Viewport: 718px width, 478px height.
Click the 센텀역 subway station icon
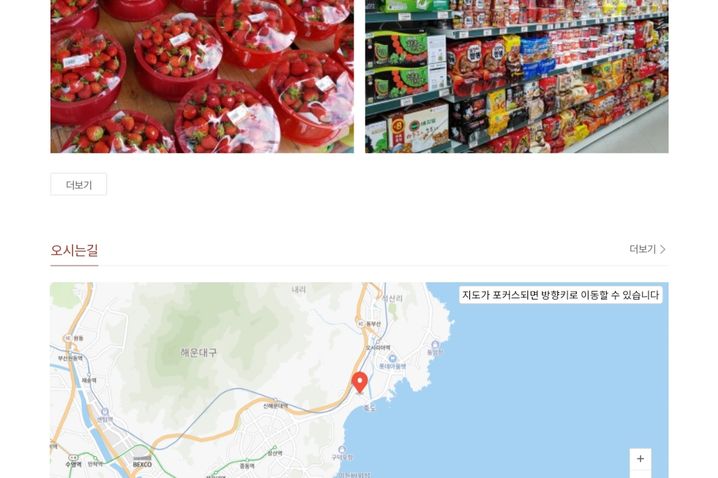coord(105,412)
